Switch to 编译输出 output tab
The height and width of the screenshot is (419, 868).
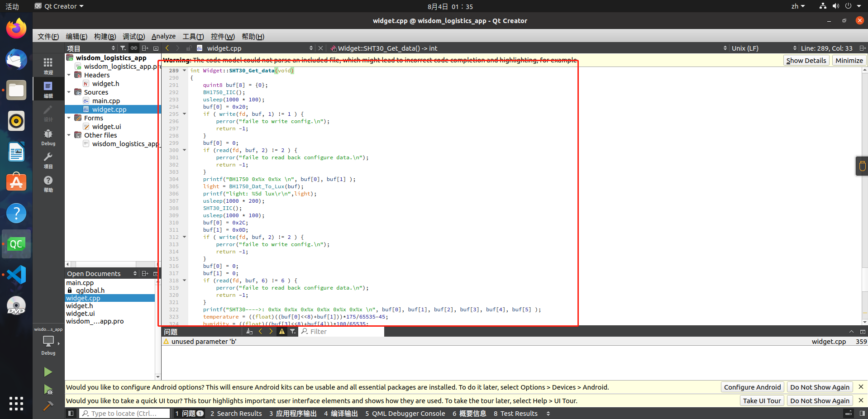coord(341,413)
